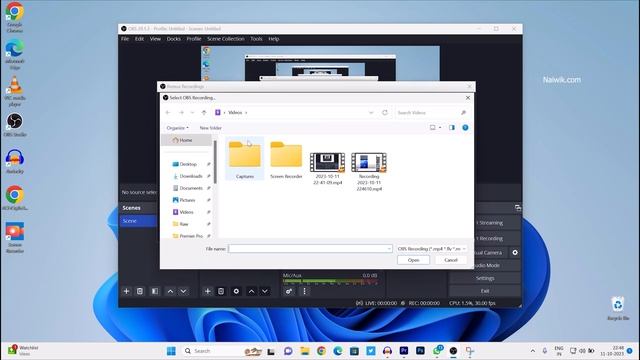Open the Screen Recorder folder in the dialog
Viewport: 640px width, 360px height.
click(286, 159)
